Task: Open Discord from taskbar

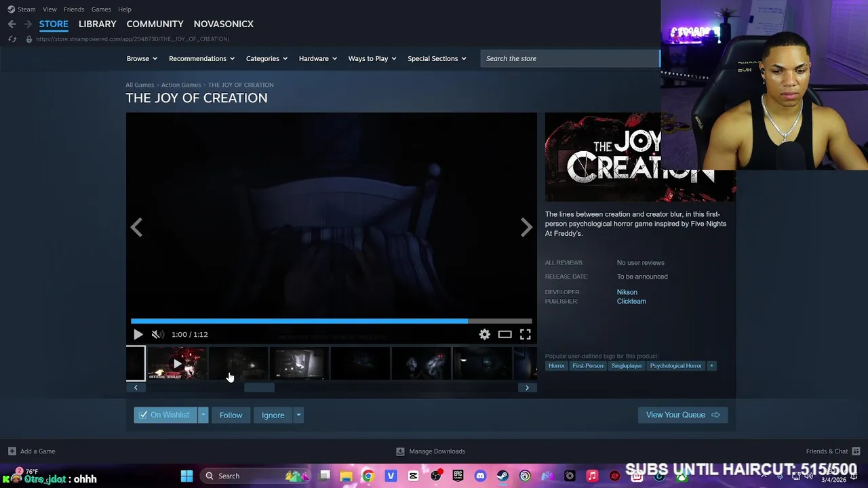Action: click(480, 476)
